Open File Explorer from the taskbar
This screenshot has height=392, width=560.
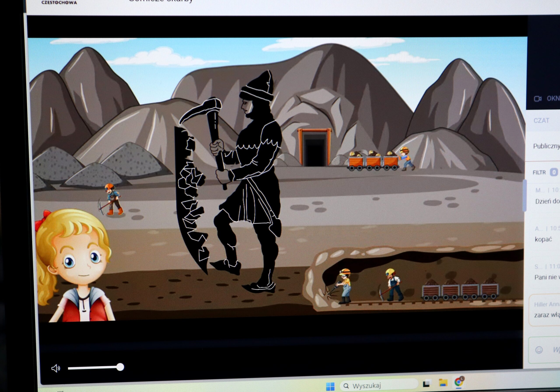point(443,383)
